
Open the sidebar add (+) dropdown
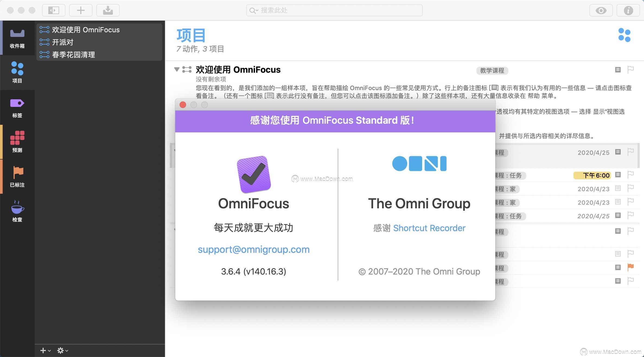(x=45, y=350)
